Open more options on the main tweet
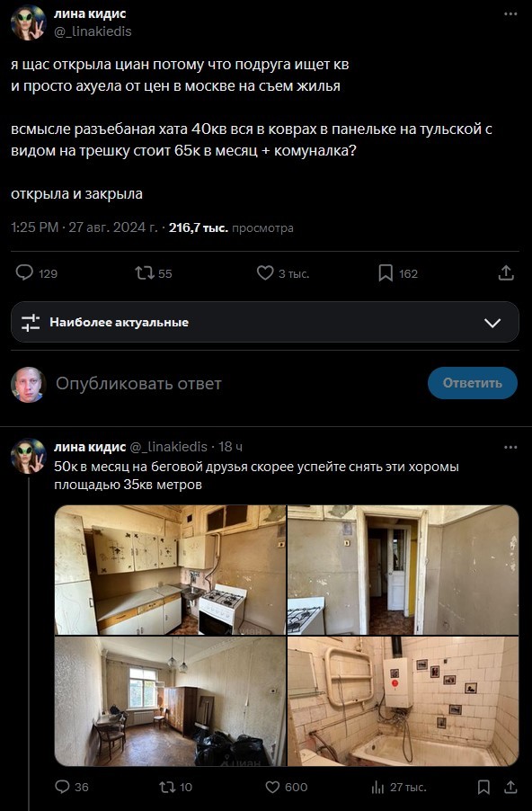This screenshot has height=811, width=532. click(509, 13)
